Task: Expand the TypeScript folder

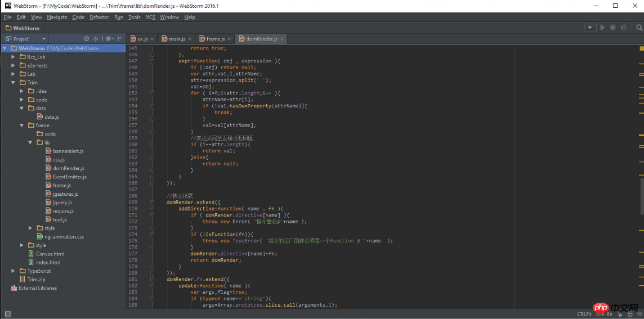Action: (x=14, y=271)
